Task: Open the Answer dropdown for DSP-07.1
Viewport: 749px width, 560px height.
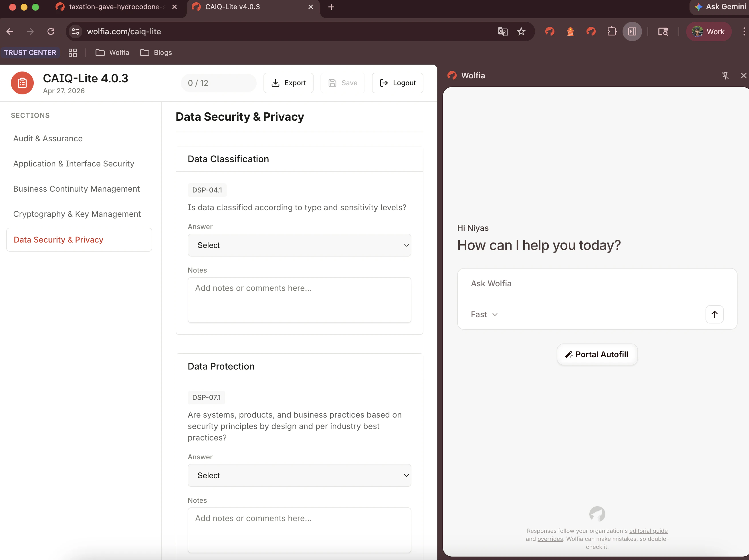Action: 299,475
